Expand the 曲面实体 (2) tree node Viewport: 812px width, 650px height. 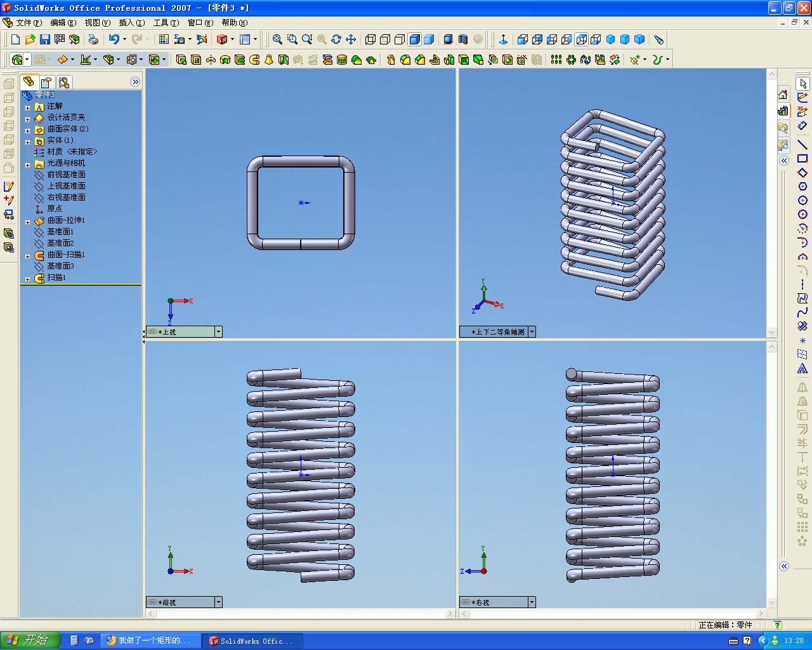[x=27, y=130]
